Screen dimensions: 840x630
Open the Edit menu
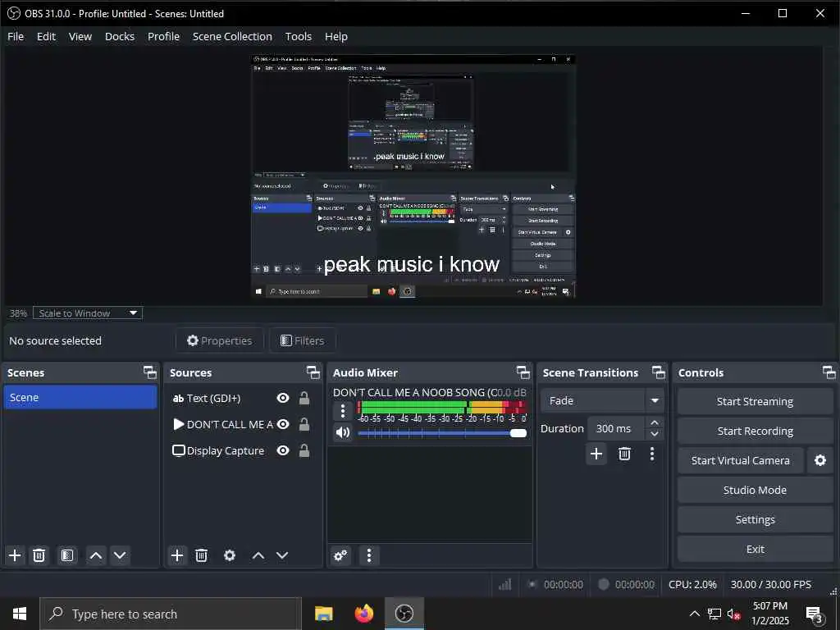tap(46, 36)
